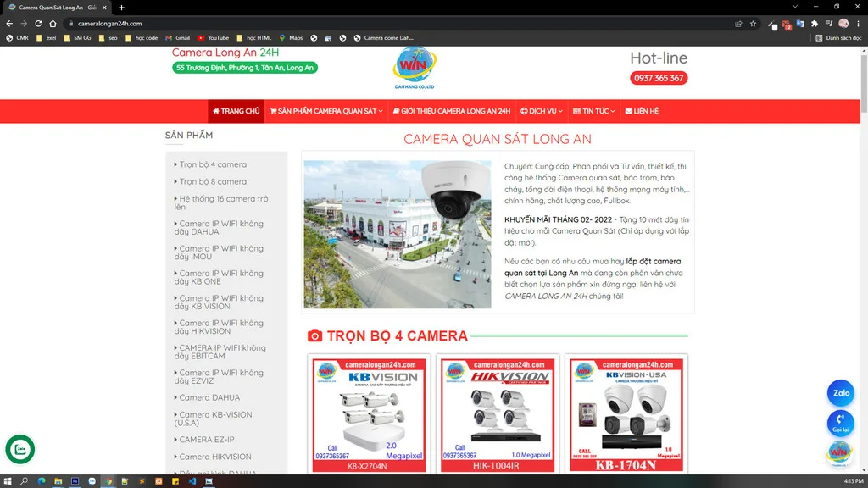Open File Explorer from the taskbar

click(58, 481)
